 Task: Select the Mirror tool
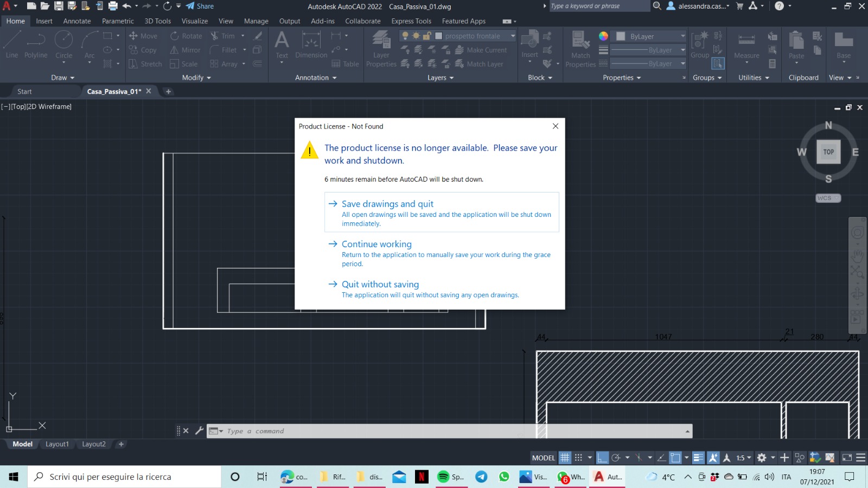pos(186,50)
